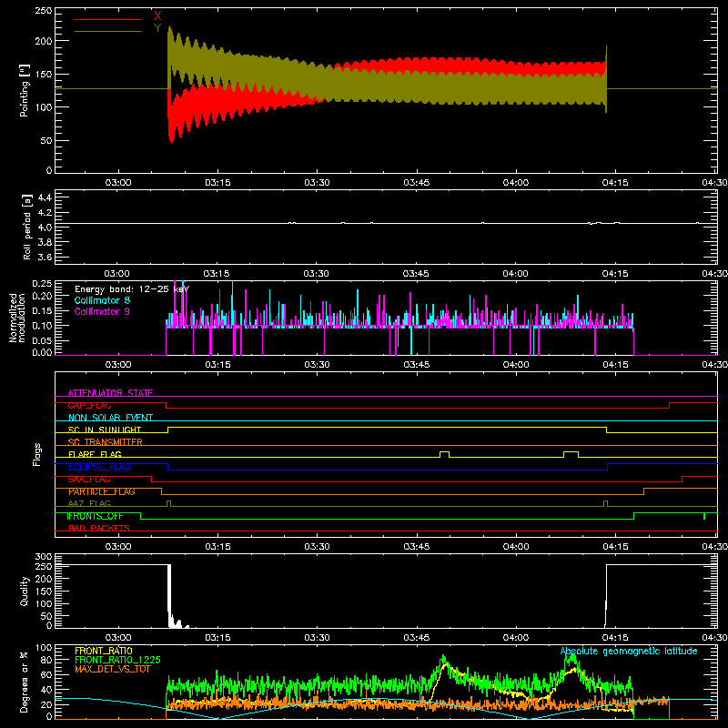
Task: Click the green FRONT_RATIO_1225 legend entry
Action: 117,660
